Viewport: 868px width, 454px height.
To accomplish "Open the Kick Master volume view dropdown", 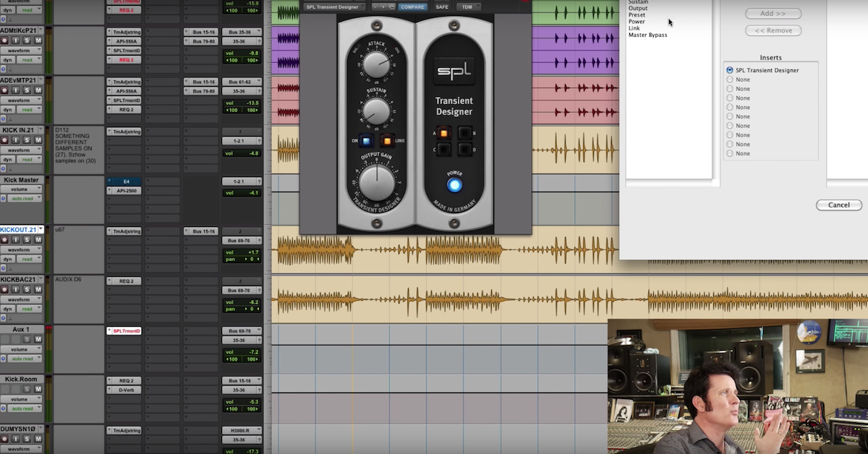I will [x=21, y=189].
